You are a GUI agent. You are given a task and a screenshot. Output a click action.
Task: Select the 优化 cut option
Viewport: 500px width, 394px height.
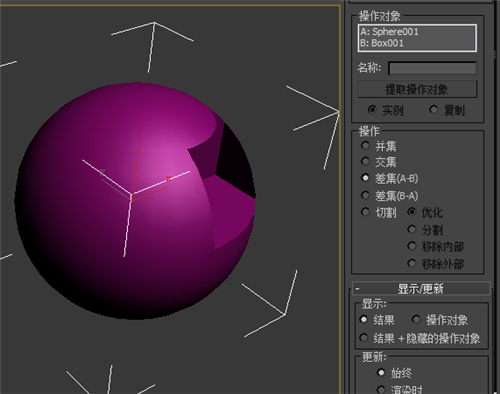coord(412,212)
